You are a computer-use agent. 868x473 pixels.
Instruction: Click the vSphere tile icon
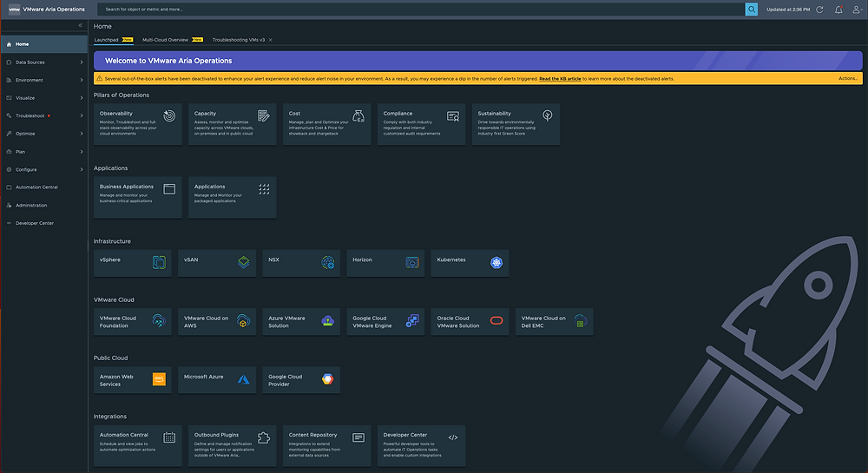point(159,262)
